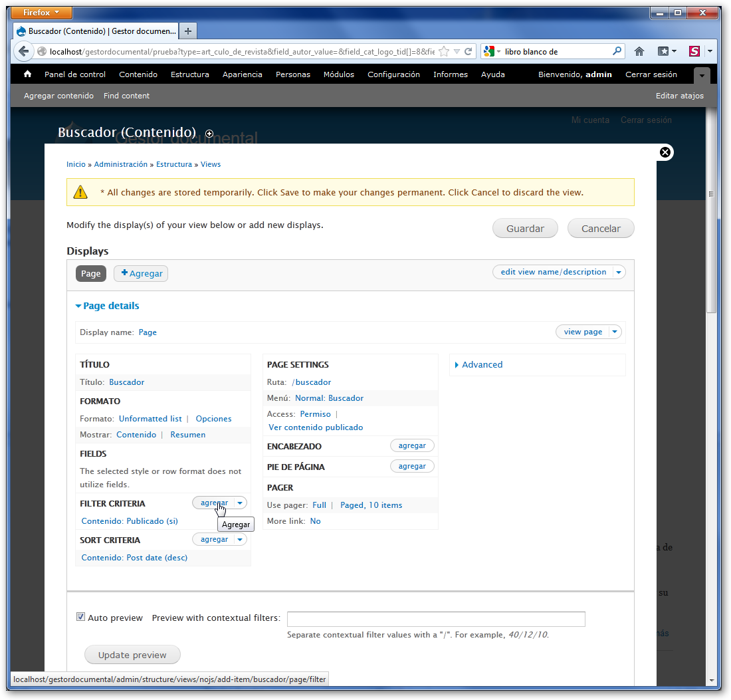Collapse the Page details section
The height and width of the screenshot is (700, 731).
pos(107,306)
